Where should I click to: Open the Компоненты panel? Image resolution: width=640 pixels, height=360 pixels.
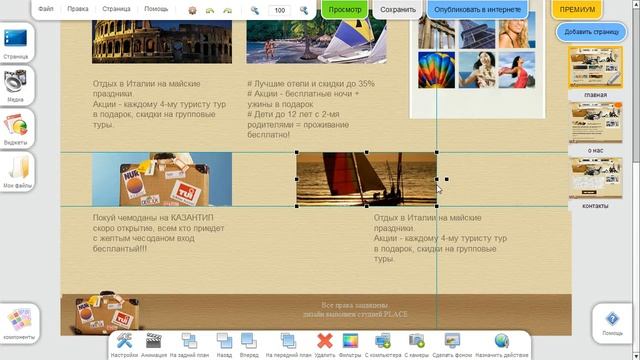pyautogui.click(x=19, y=323)
